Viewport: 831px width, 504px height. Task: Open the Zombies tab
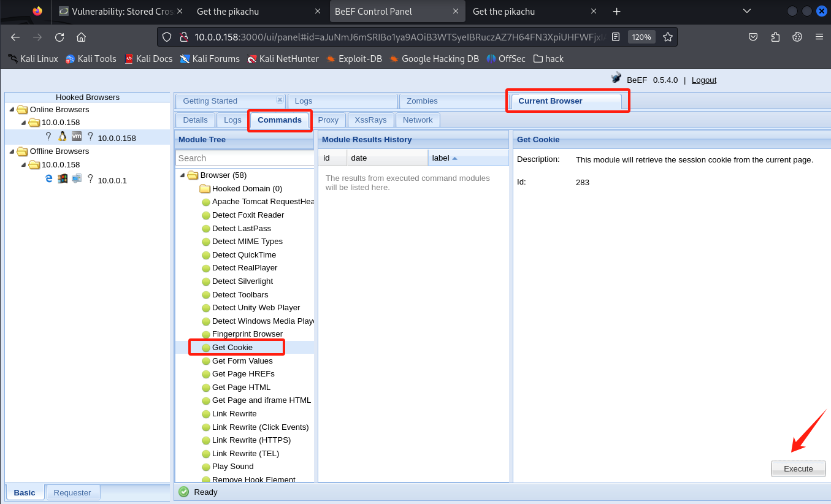tap(454, 101)
